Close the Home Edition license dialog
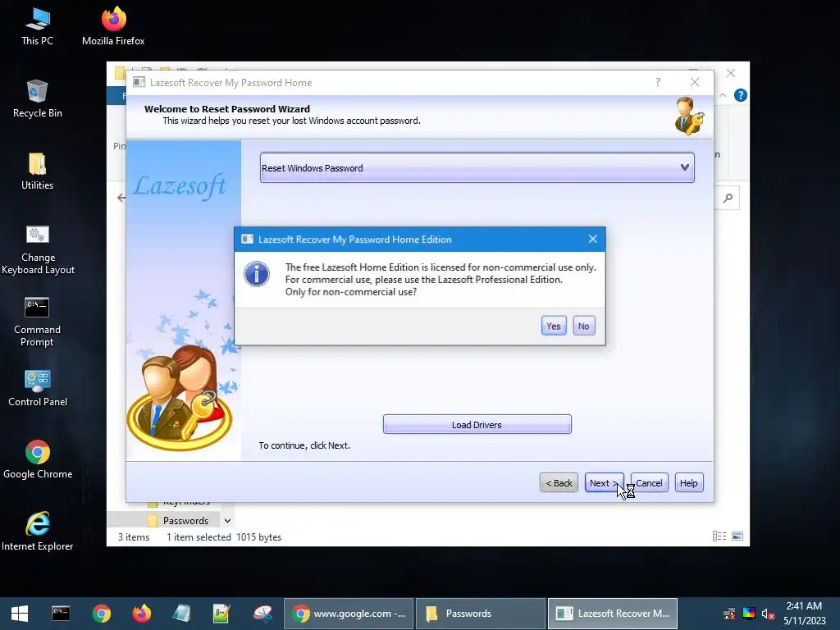 point(592,239)
